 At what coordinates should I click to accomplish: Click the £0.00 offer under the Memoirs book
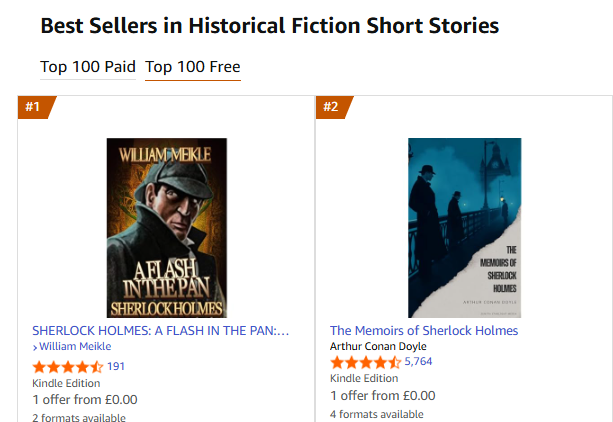point(383,395)
